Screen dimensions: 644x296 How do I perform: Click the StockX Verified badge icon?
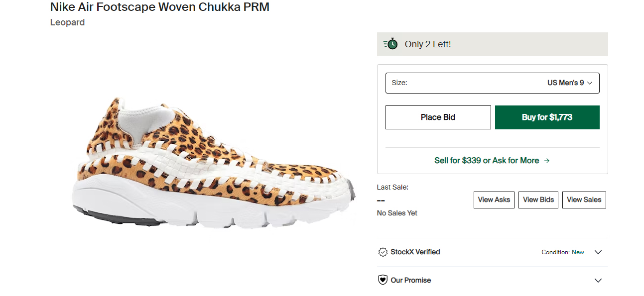pos(383,252)
